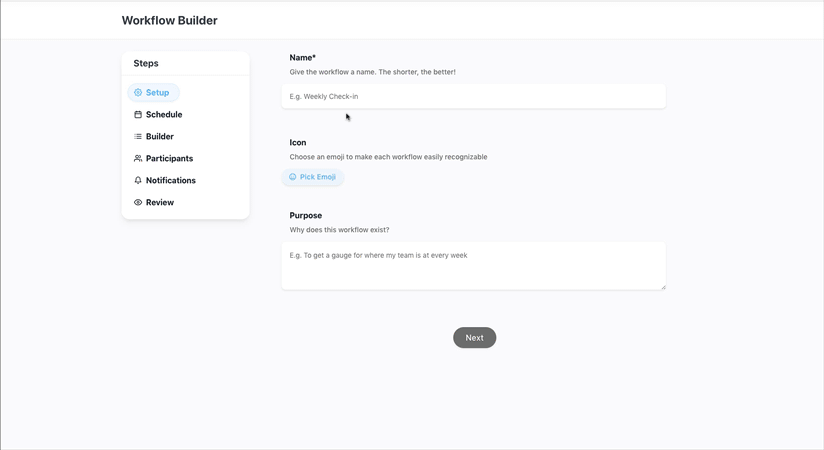The image size is (824, 450).
Task: Grab the Purpose textarea resize handle
Action: point(663,287)
